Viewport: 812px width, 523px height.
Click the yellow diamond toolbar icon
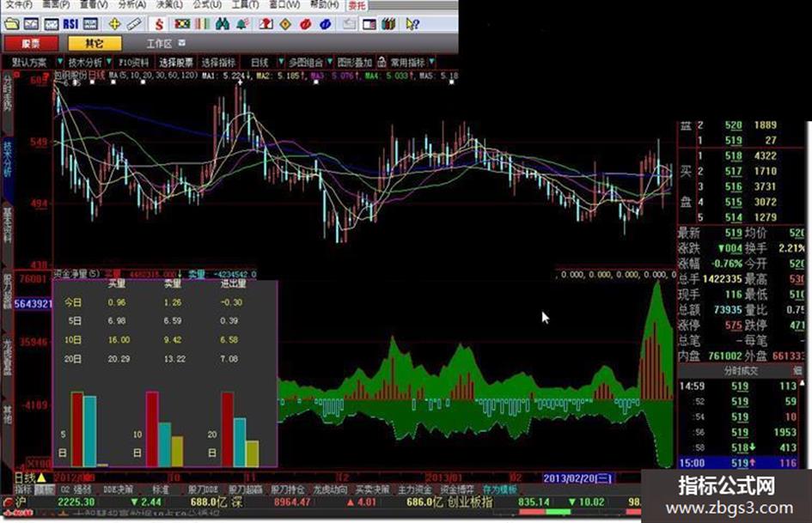tap(285, 24)
